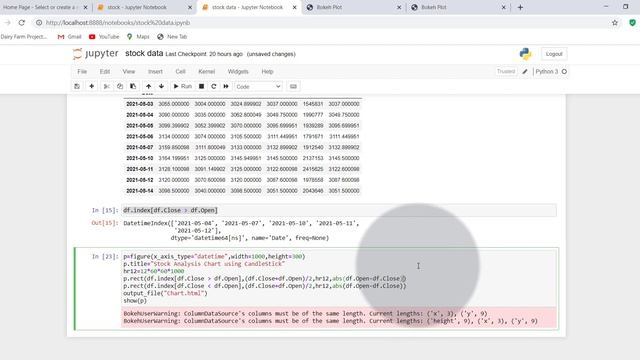Screen dimensions: 640x360
Task: Restart the kernel icon
Action: 213,87
